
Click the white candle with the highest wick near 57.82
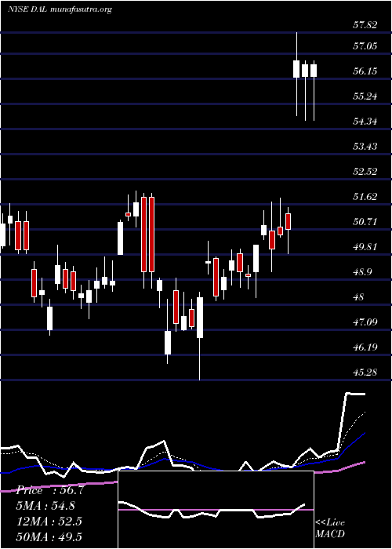point(296,74)
